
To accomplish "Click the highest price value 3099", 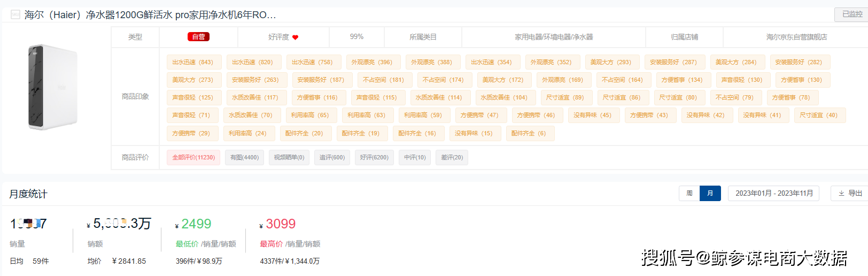I will pyautogui.click(x=281, y=224).
